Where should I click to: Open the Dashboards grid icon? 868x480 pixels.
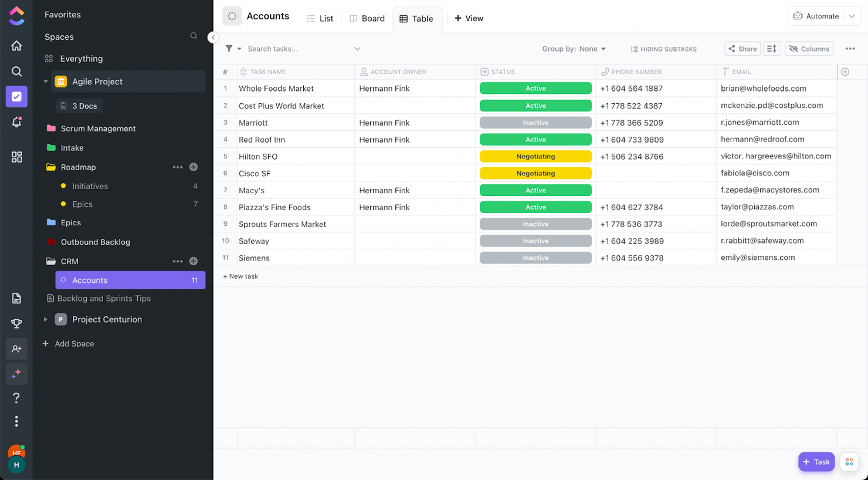click(16, 157)
